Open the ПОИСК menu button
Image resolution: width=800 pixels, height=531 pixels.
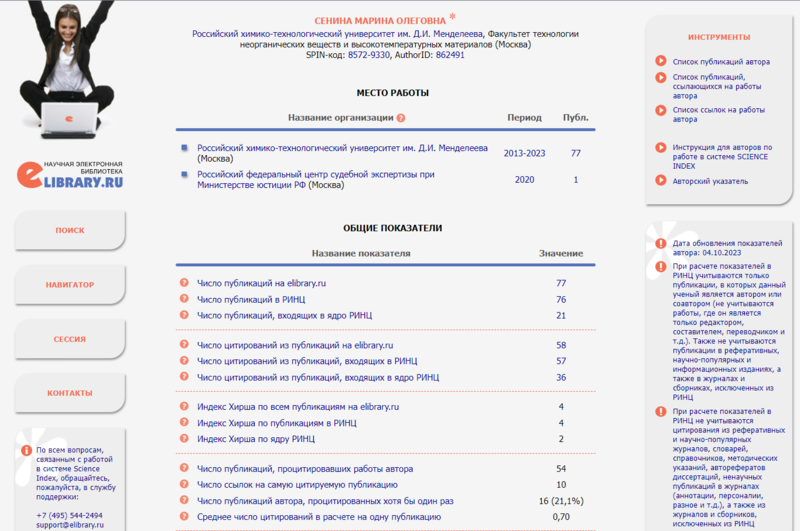click(x=70, y=230)
